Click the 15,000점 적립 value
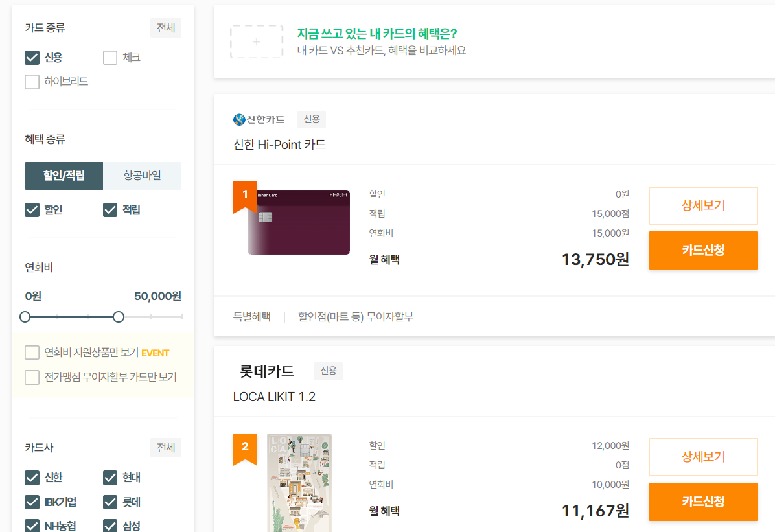775x532 pixels. 610,214
